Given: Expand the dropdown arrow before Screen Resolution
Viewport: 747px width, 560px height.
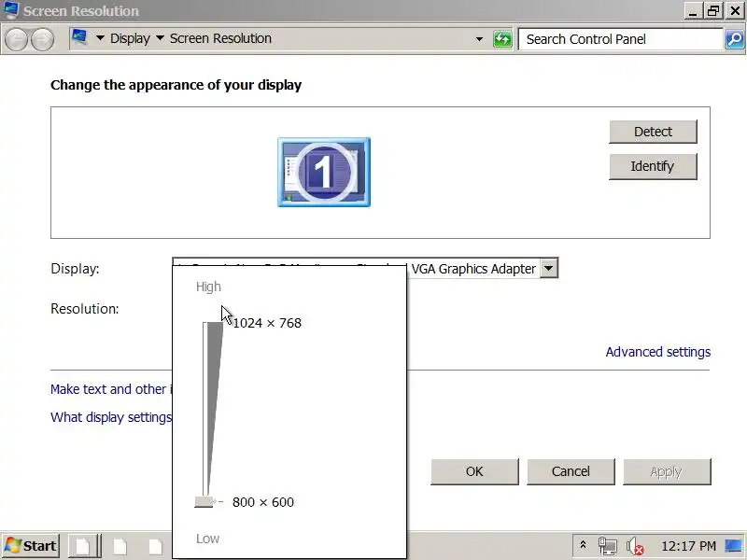Looking at the screenshot, I should (x=160, y=38).
